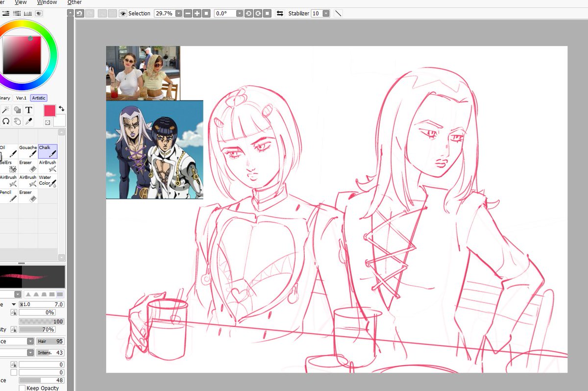The width and height of the screenshot is (588, 391).
Task: Select the Eyedropper color picker tool
Action: click(x=28, y=121)
